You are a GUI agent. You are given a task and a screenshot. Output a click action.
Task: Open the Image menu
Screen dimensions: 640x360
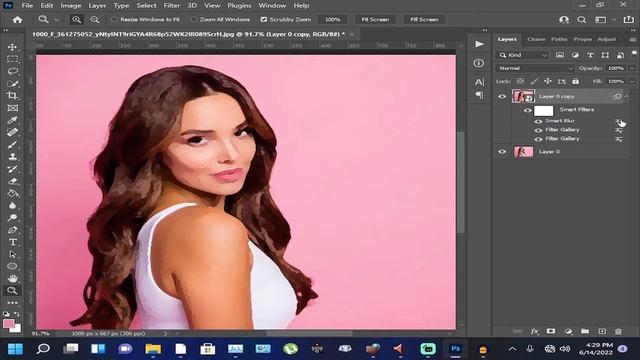[71, 6]
